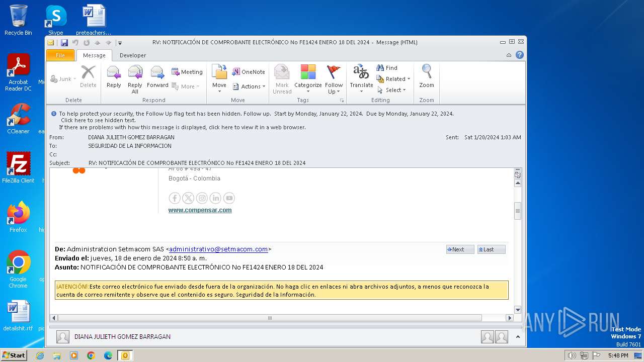Open Microsoft Edge from taskbar

(x=108, y=355)
